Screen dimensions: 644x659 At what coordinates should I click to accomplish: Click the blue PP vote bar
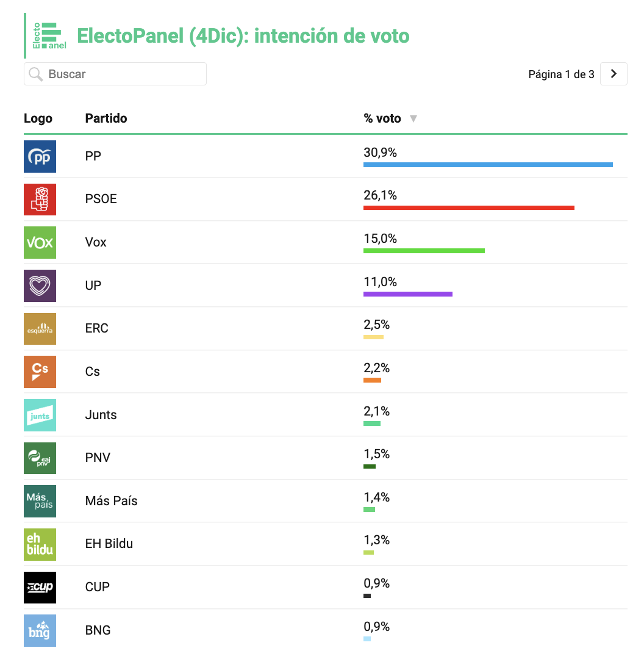[488, 165]
